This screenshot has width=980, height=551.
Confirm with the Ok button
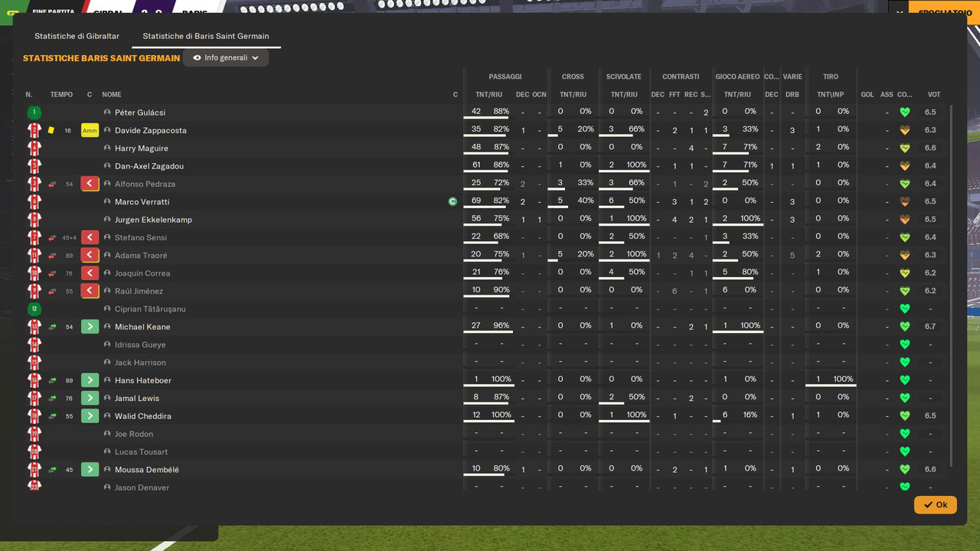tap(936, 505)
